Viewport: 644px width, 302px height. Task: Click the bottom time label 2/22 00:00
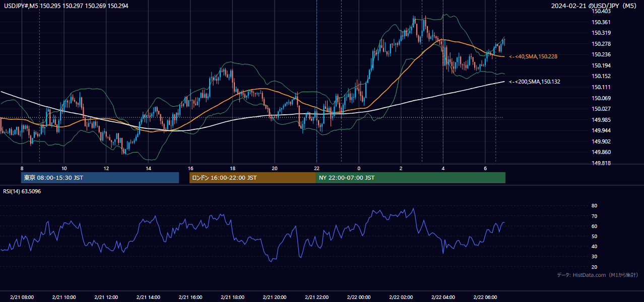(x=358, y=297)
